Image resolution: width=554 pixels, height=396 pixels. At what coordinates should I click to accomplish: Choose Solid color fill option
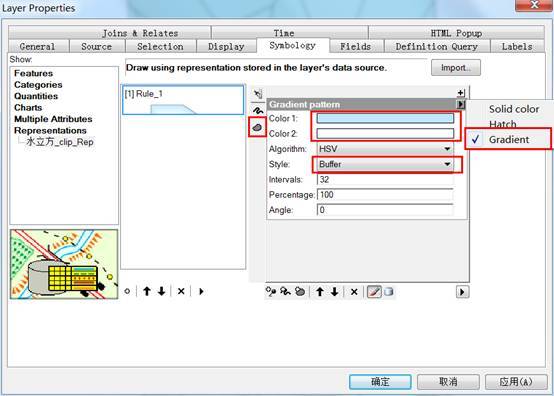coord(514,109)
